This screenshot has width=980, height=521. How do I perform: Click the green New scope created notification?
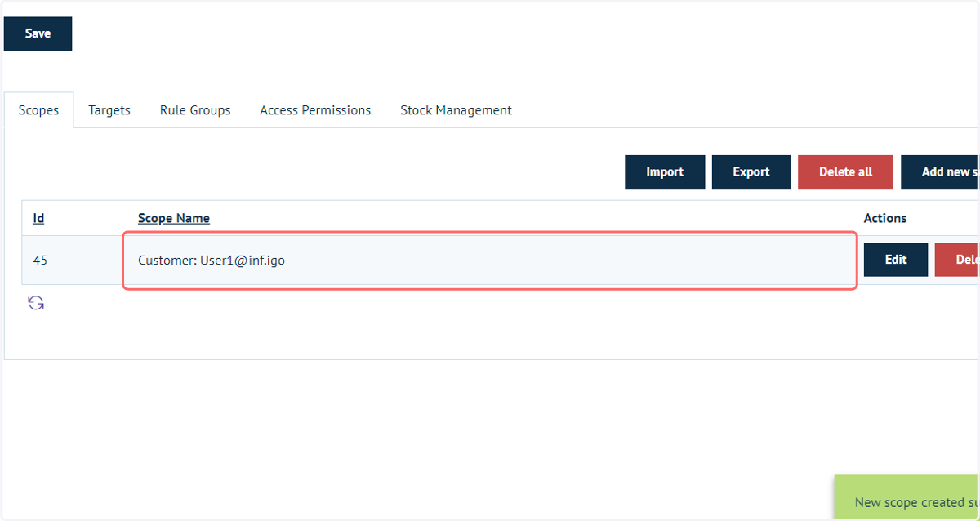pos(906,498)
